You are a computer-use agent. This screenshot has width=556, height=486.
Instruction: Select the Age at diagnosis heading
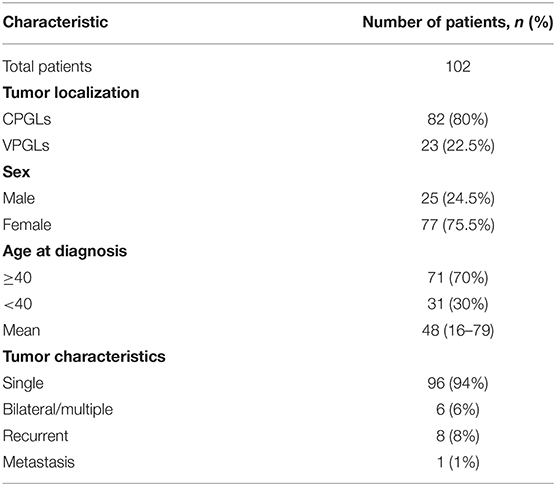click(65, 251)
